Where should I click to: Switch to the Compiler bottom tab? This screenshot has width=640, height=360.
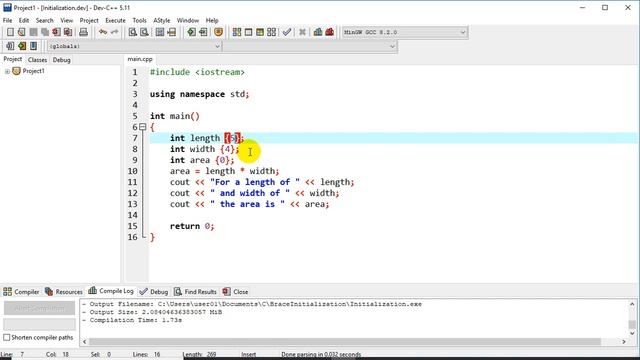(x=21, y=291)
